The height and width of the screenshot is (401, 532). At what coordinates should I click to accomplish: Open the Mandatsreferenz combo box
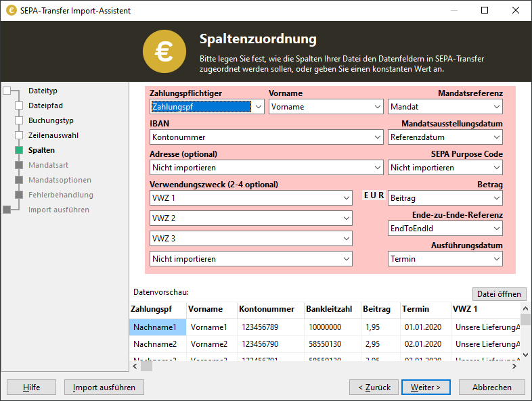tap(497, 107)
